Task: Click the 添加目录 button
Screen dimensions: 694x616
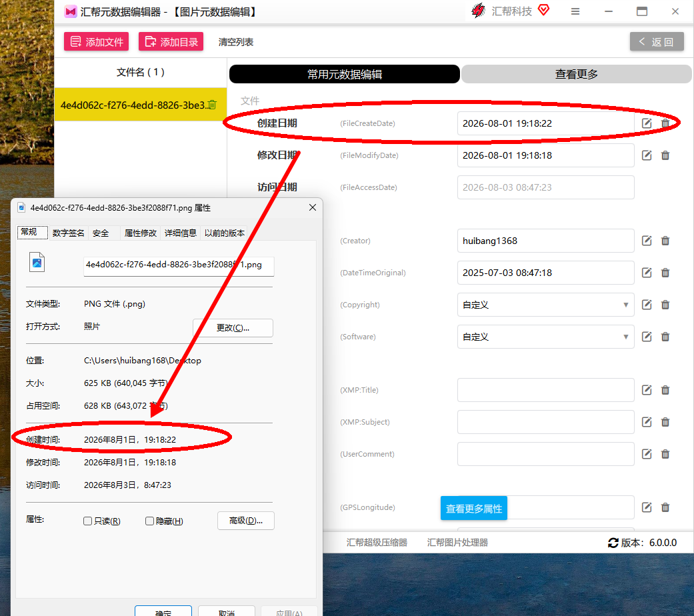Action: pos(171,41)
